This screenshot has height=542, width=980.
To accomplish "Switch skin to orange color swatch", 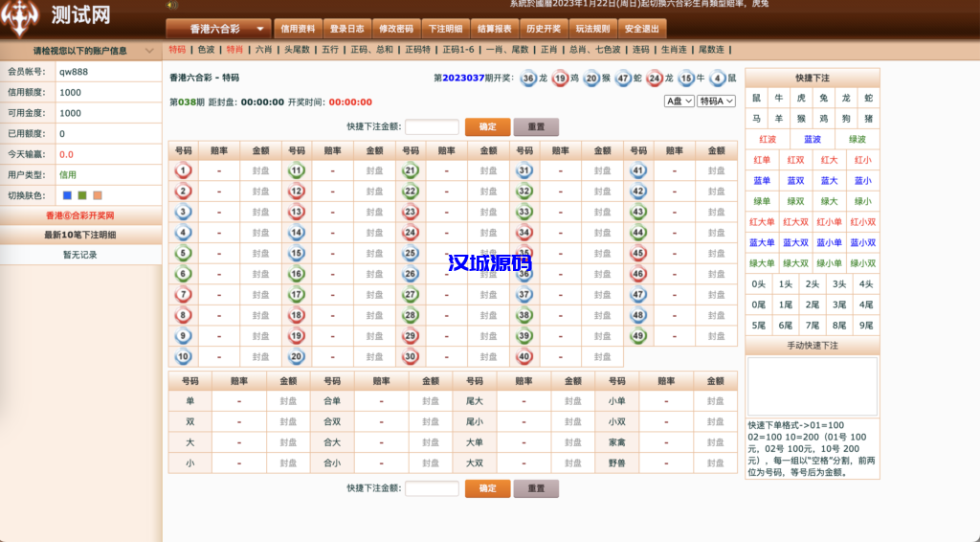I will click(x=98, y=195).
